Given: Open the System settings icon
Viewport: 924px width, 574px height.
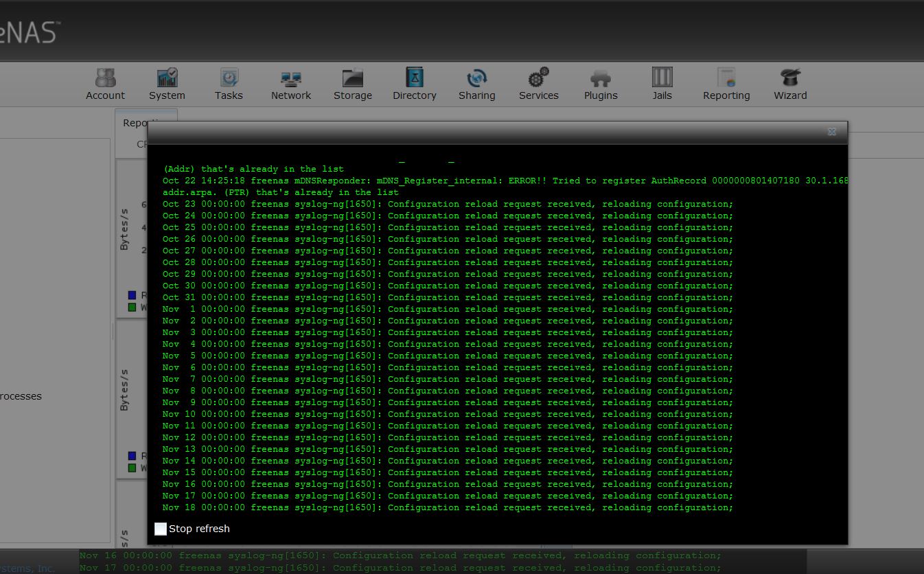Looking at the screenshot, I should tap(167, 84).
